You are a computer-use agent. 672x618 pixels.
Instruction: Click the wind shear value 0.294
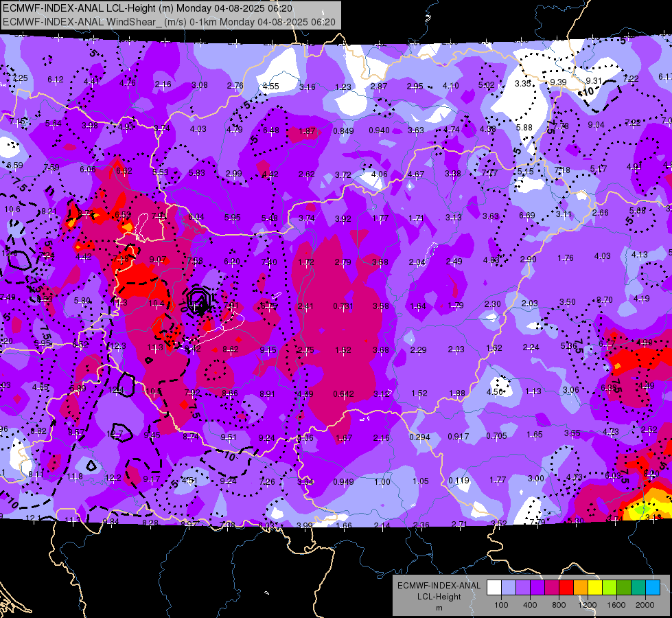point(419,437)
